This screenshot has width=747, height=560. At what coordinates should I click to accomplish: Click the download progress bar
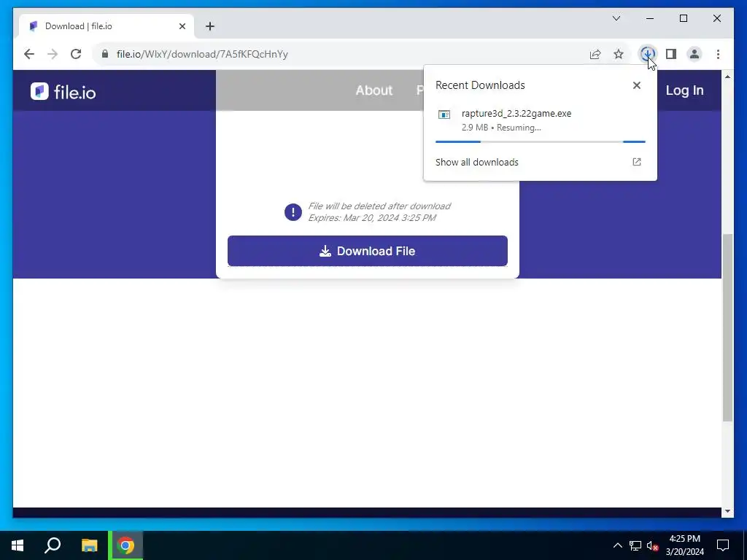click(541, 141)
